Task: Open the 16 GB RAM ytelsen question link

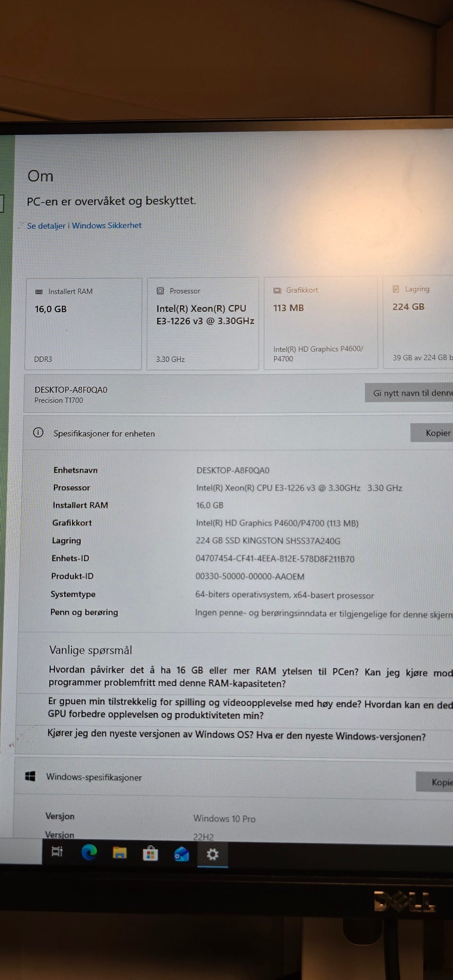Action: coord(251,677)
